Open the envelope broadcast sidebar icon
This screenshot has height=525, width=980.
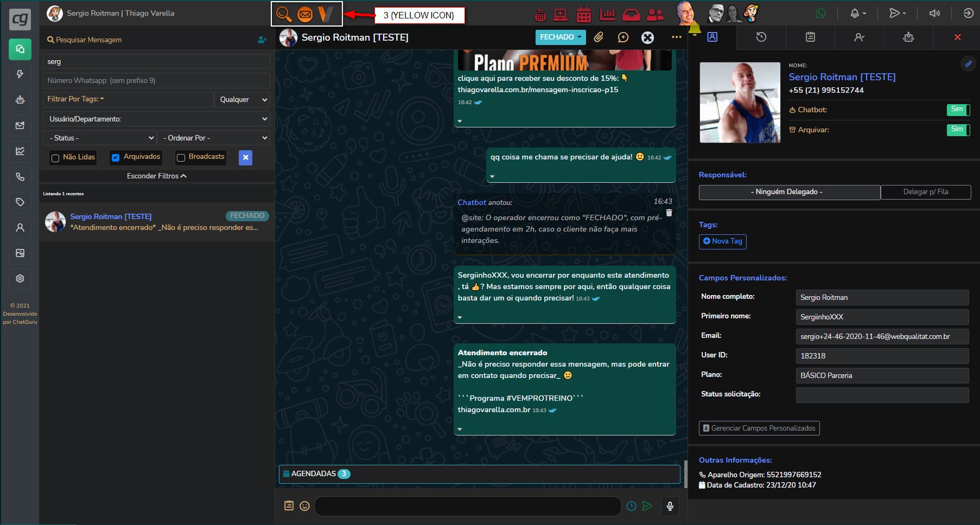coord(20,125)
